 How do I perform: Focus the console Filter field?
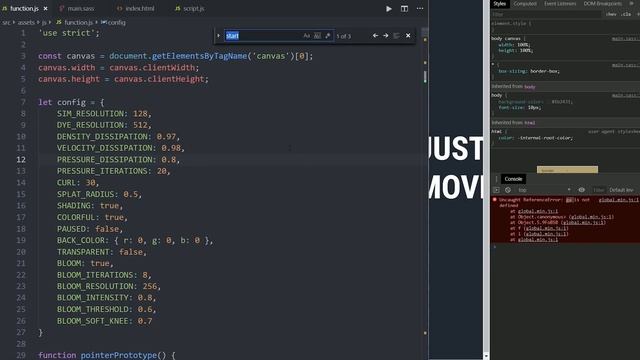click(x=598, y=190)
